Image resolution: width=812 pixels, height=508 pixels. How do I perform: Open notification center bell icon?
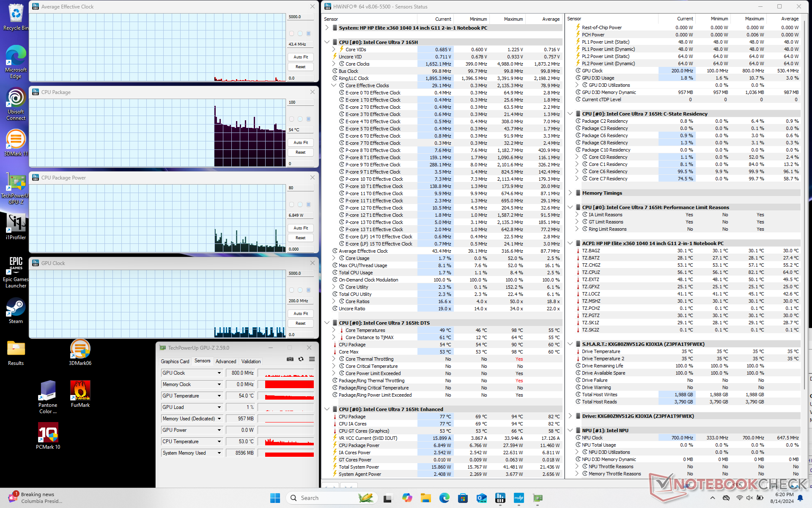(x=801, y=498)
